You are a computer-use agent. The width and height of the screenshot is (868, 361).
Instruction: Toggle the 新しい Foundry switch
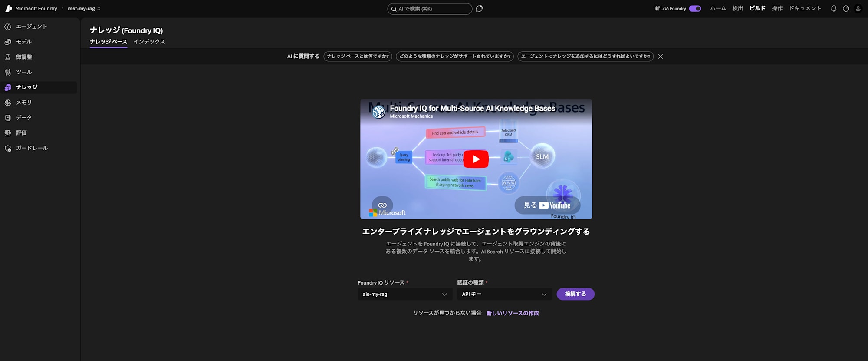695,9
